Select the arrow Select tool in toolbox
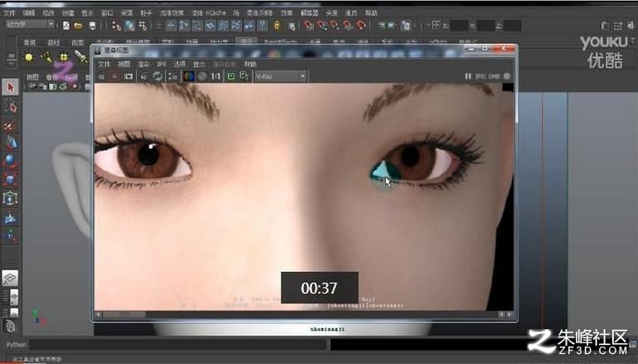Image resolution: width=638 pixels, height=364 pixels. coord(10,87)
